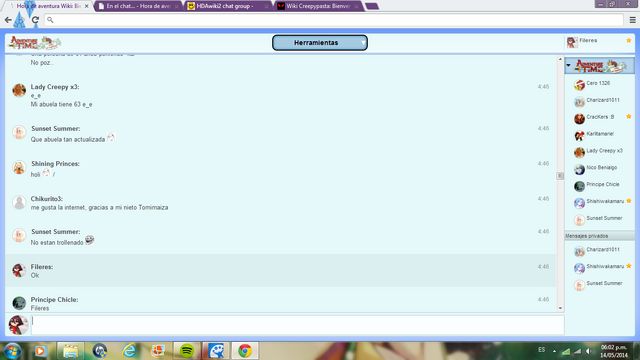Click the Mensajes privados header
The image size is (640, 360).
(x=600, y=236)
